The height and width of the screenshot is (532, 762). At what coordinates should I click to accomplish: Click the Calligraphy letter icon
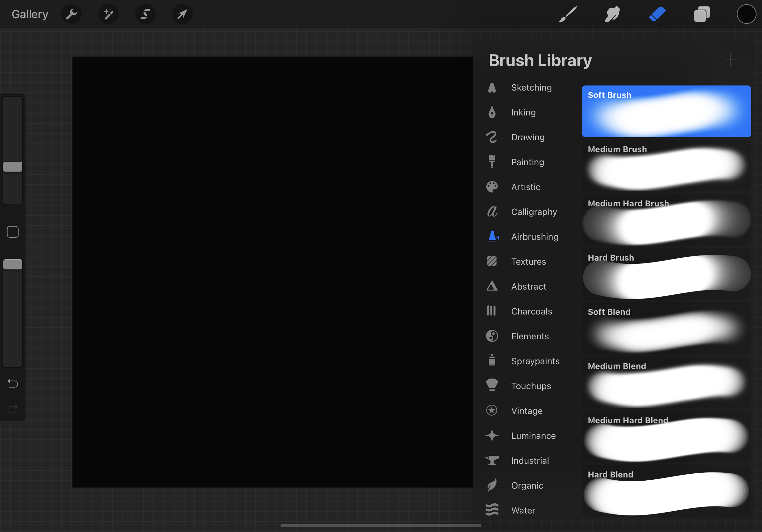(x=492, y=211)
